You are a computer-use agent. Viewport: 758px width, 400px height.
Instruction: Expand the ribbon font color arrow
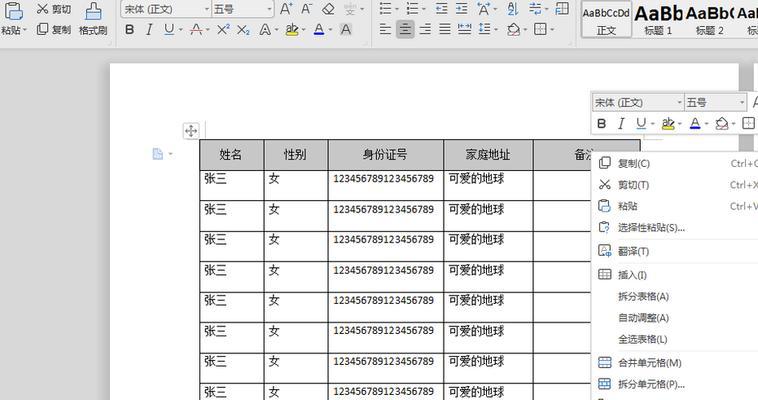(331, 30)
